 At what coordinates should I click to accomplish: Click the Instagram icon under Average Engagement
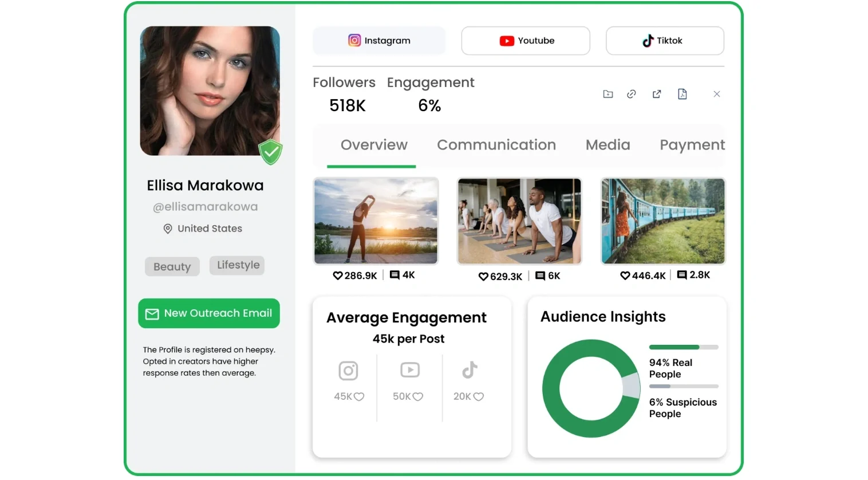[x=348, y=371]
